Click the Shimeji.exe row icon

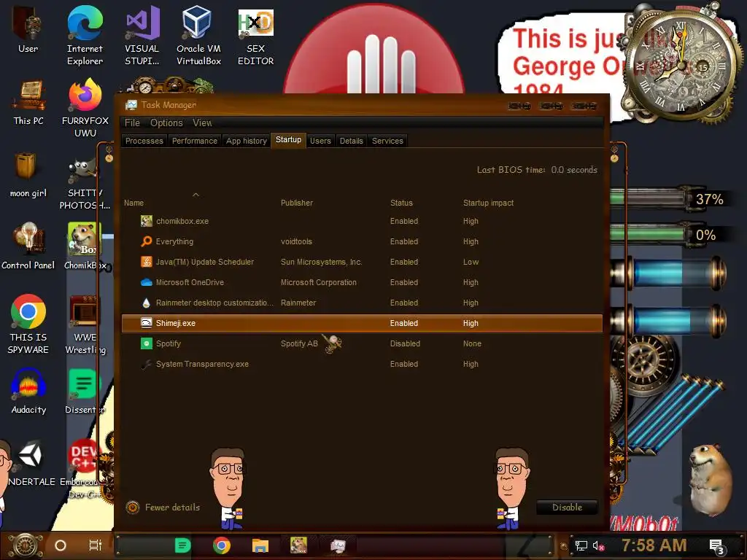[146, 323]
